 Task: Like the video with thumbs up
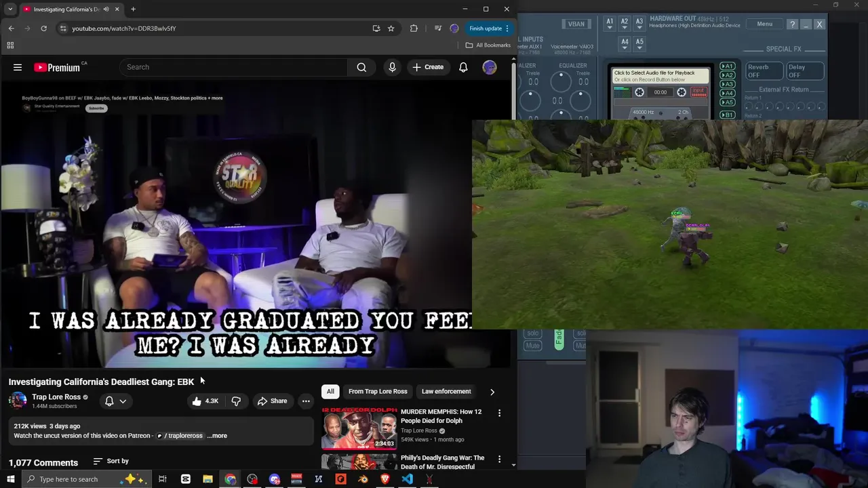pyautogui.click(x=205, y=401)
